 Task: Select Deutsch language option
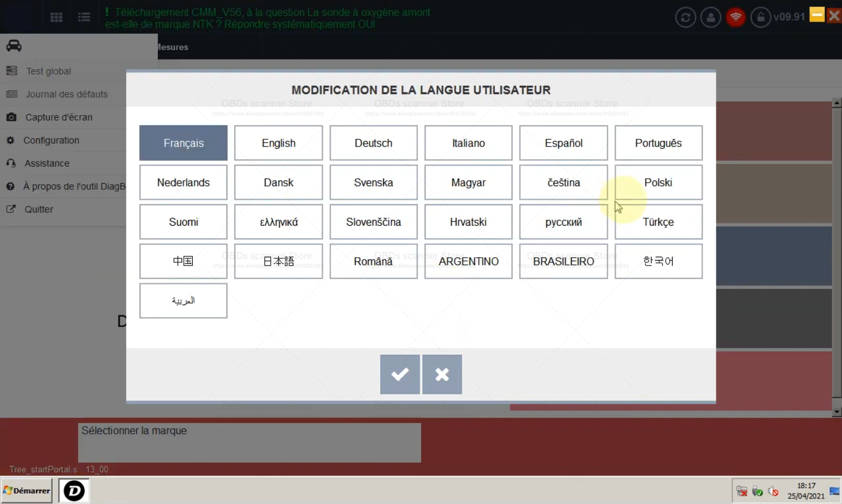pos(373,143)
